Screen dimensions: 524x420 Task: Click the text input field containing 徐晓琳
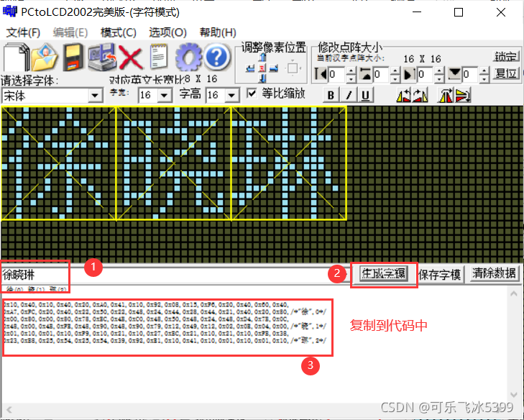tap(174, 275)
